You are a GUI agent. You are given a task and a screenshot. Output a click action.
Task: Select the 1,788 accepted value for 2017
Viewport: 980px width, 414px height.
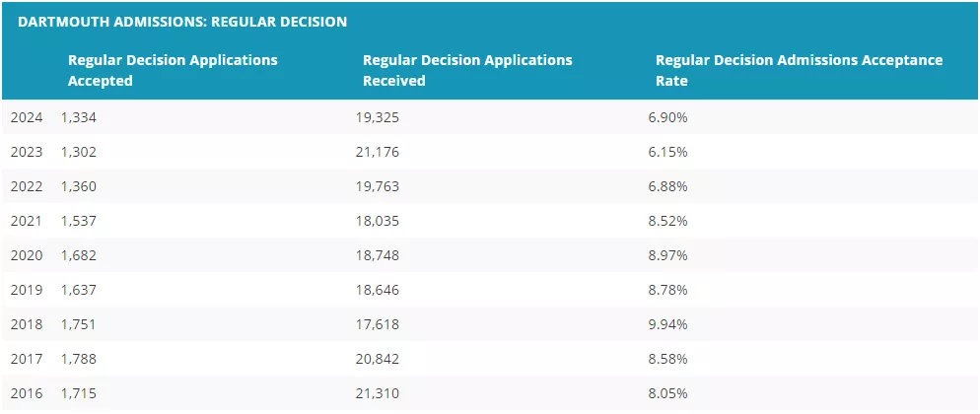click(x=79, y=359)
